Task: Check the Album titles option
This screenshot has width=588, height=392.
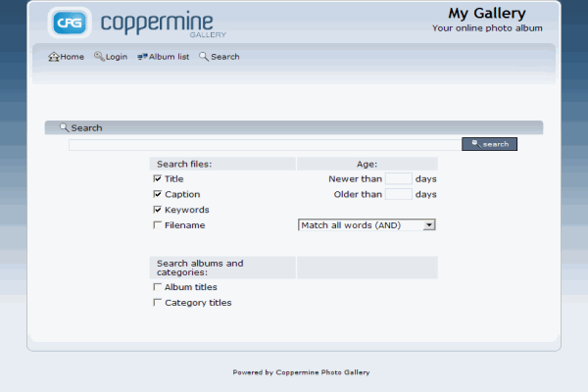Action: pos(158,287)
